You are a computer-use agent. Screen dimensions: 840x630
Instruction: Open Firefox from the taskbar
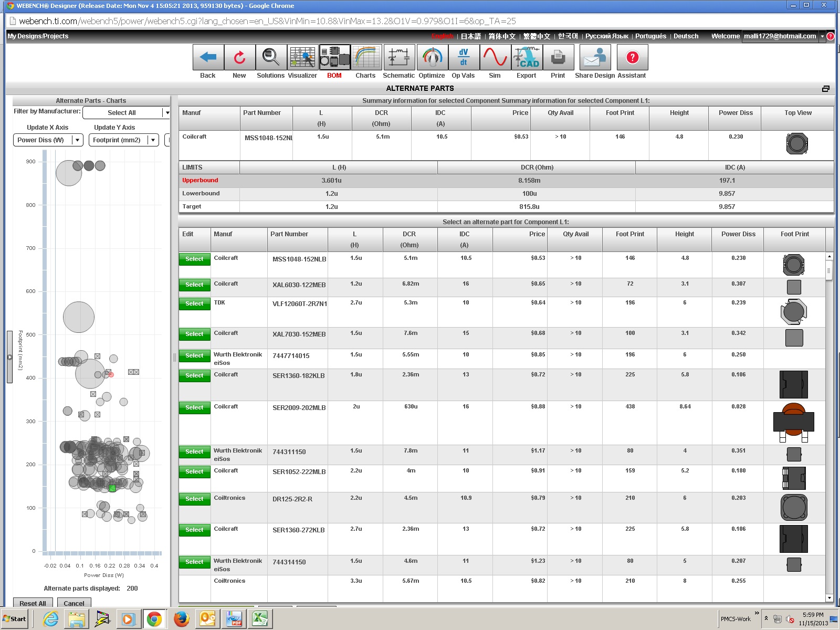(x=182, y=619)
